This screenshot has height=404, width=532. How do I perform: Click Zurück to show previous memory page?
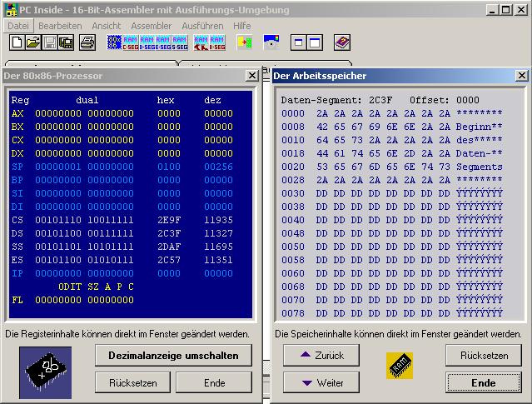coord(321,356)
